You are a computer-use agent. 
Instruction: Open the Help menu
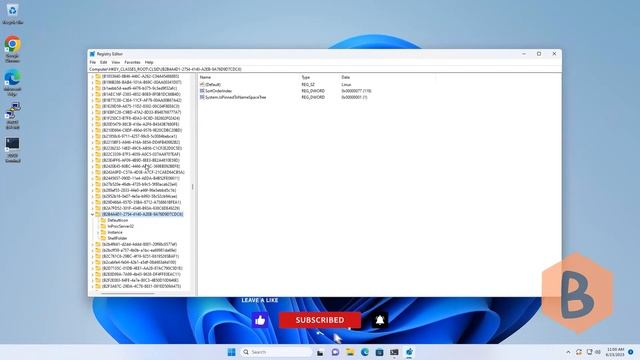coord(149,62)
